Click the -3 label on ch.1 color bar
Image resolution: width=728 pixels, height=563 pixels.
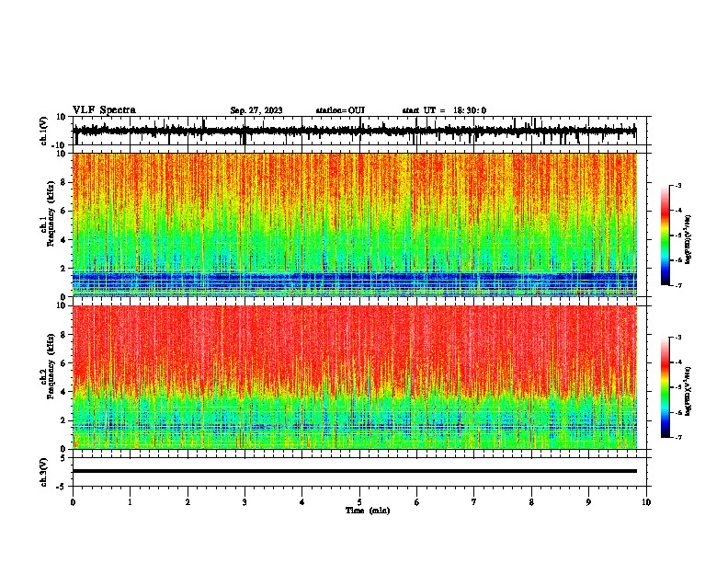[677, 186]
